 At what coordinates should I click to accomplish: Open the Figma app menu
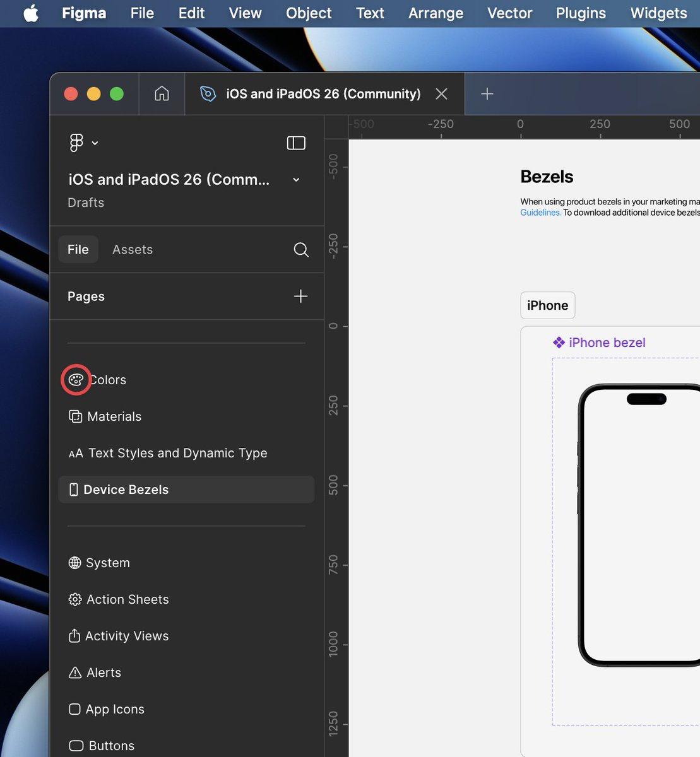(84, 13)
